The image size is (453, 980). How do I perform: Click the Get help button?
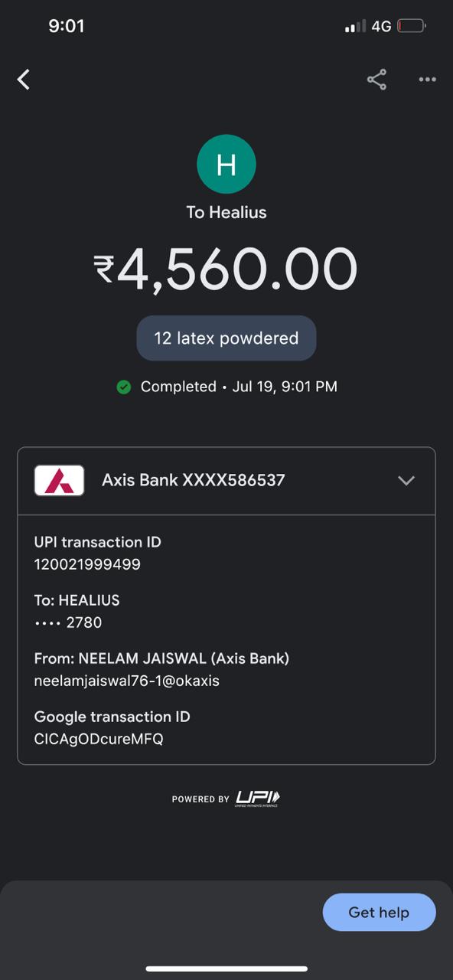click(x=379, y=912)
